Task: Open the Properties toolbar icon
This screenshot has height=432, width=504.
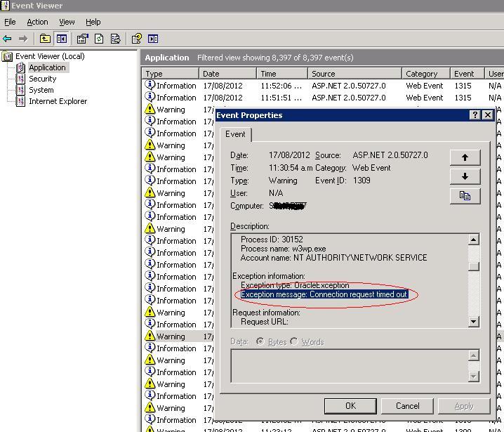Action: point(83,39)
